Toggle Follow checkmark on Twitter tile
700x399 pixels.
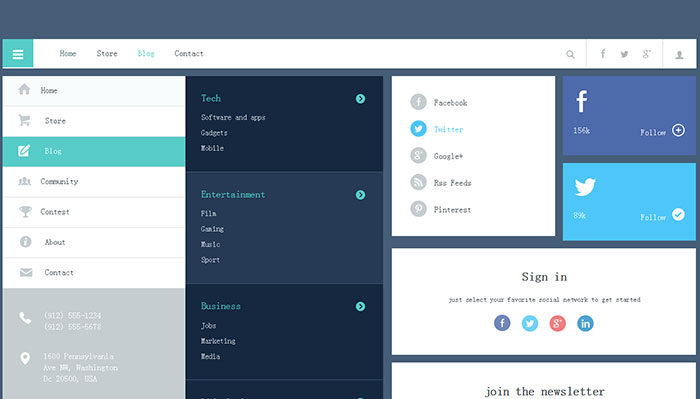(678, 215)
